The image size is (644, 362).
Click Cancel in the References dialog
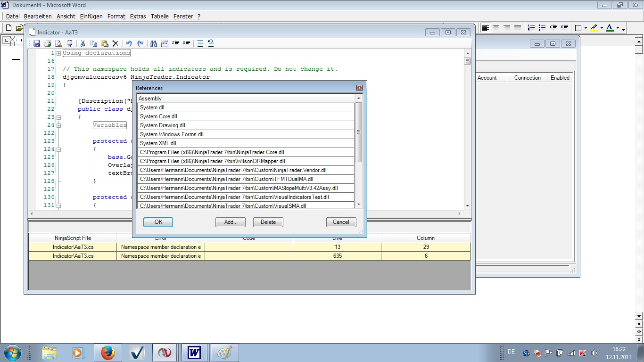(341, 222)
